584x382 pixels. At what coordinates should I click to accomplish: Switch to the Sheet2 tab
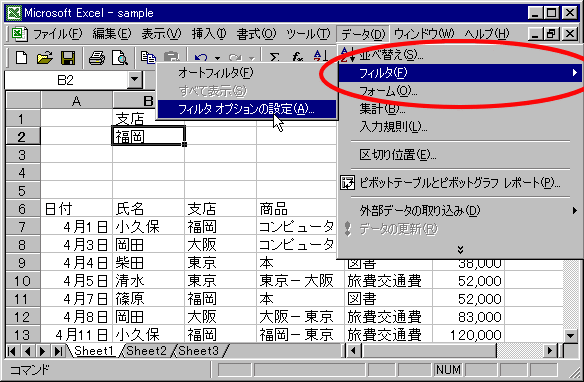click(x=146, y=351)
